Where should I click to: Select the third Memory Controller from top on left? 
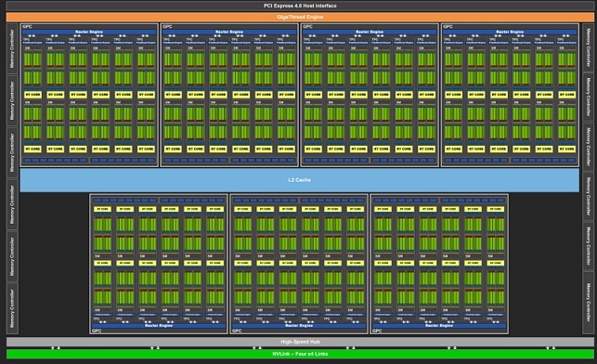coord(12,152)
